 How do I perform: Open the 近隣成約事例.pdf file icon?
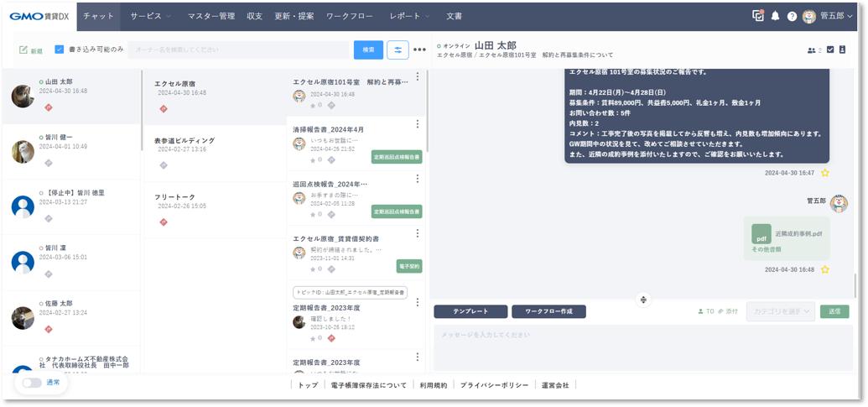click(x=761, y=233)
